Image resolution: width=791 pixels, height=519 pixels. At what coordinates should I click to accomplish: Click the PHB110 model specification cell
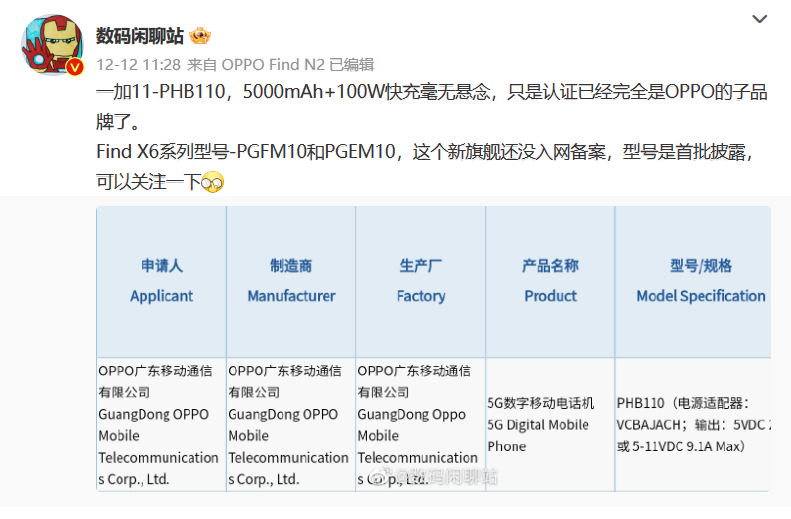(693, 425)
